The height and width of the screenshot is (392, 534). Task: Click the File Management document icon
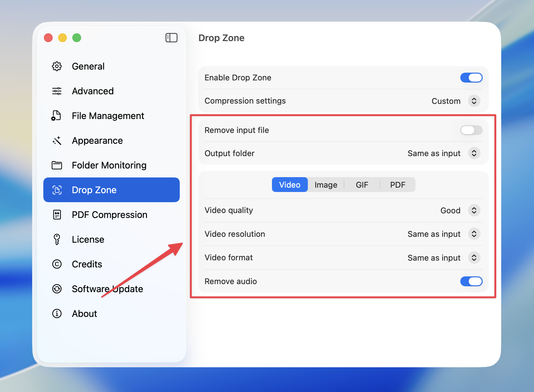[x=56, y=116]
